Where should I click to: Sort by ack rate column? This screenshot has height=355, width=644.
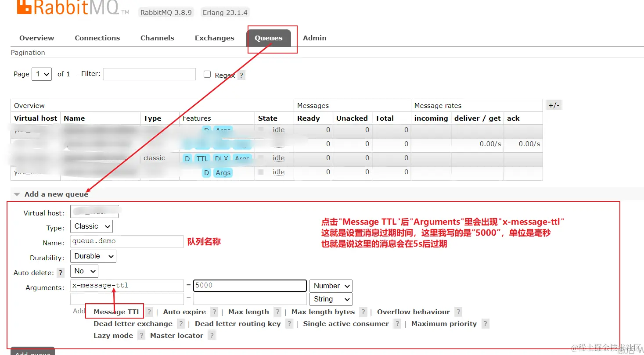(513, 118)
